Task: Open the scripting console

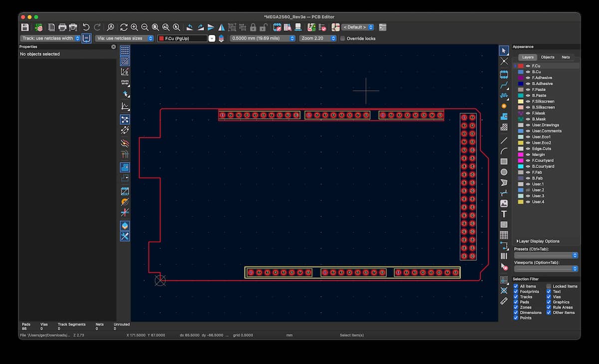Action: click(383, 27)
